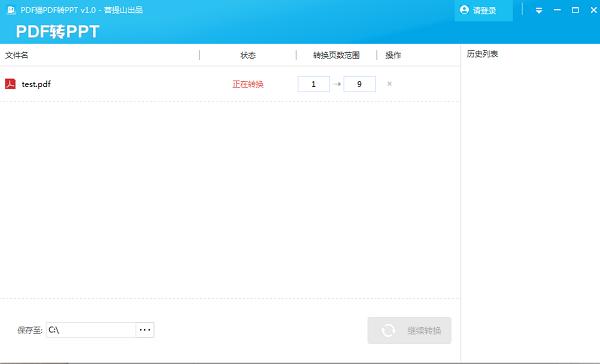Click the save path field C:\

point(91,330)
